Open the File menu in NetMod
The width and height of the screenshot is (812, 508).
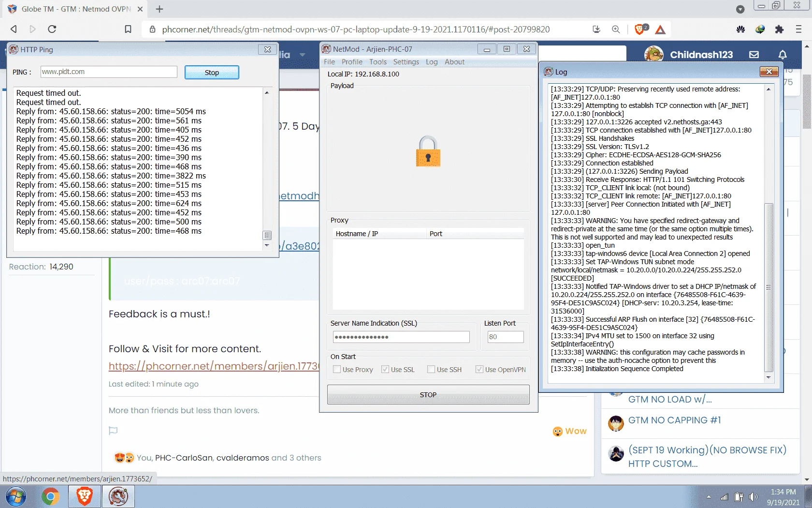coord(329,62)
